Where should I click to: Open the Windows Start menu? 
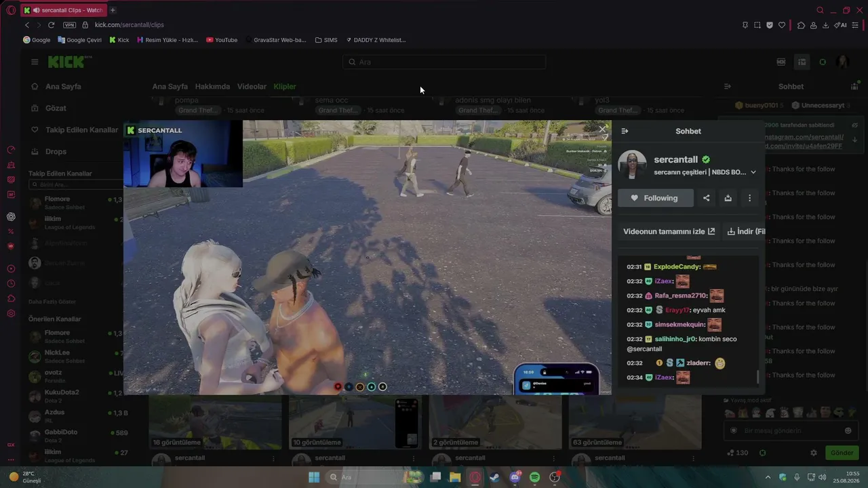[314, 477]
